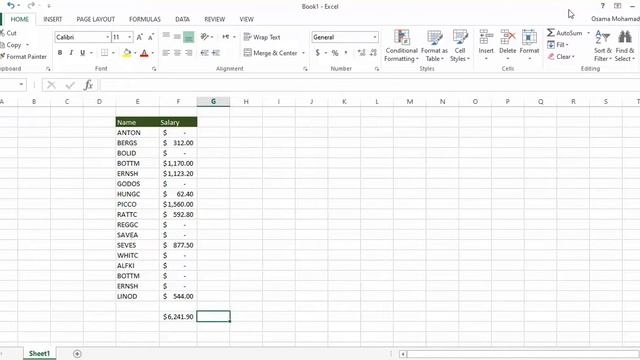Switch to INSERT tab

click(53, 19)
